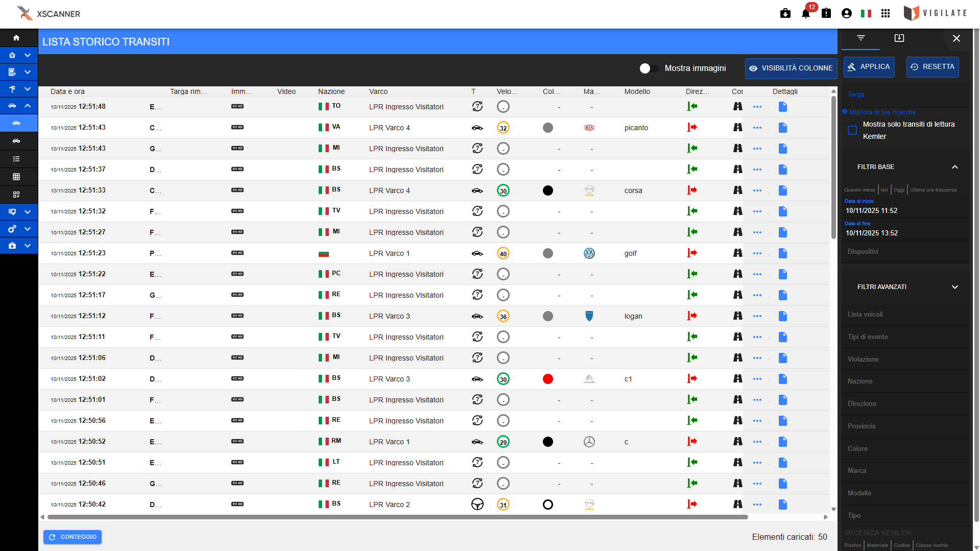
Task: Collapse the FILTRI BASE section
Action: (x=954, y=167)
